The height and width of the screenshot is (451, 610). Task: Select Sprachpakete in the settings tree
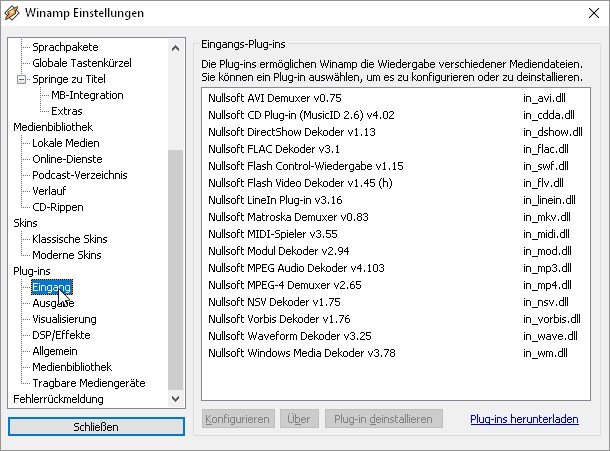coord(65,47)
